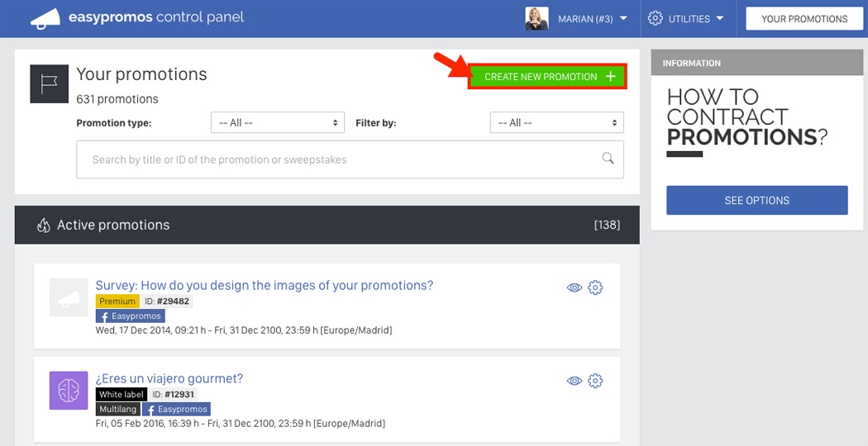Click the Utilities gear icon
The height and width of the screenshot is (446, 868).
click(x=655, y=18)
